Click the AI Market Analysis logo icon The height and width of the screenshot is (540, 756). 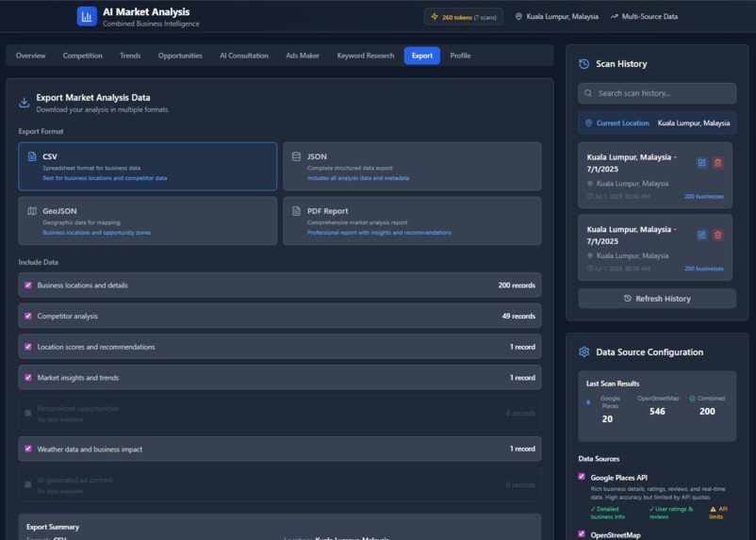[87, 16]
